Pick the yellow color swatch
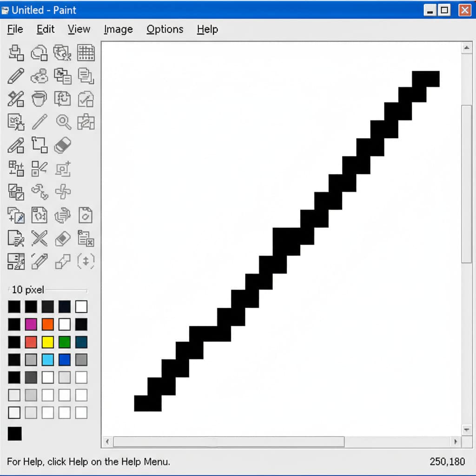 coord(48,342)
